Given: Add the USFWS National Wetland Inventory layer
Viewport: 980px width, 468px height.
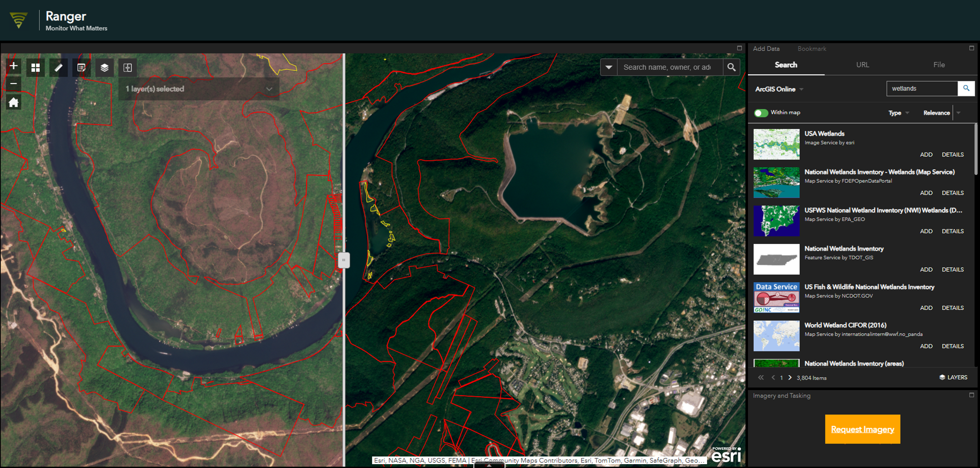Looking at the screenshot, I should click(926, 231).
